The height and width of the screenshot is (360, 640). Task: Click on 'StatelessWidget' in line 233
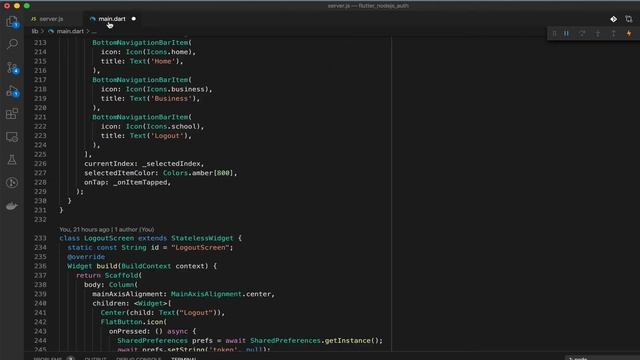pos(202,238)
